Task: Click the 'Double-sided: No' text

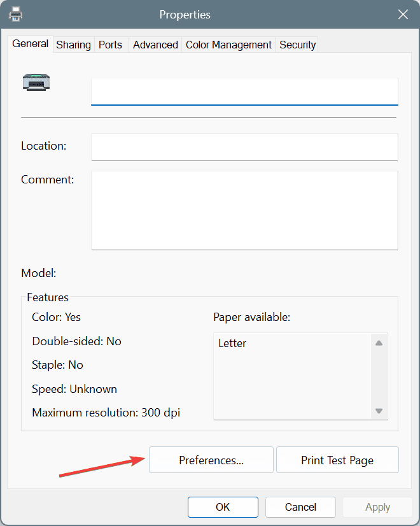Action: (x=77, y=341)
